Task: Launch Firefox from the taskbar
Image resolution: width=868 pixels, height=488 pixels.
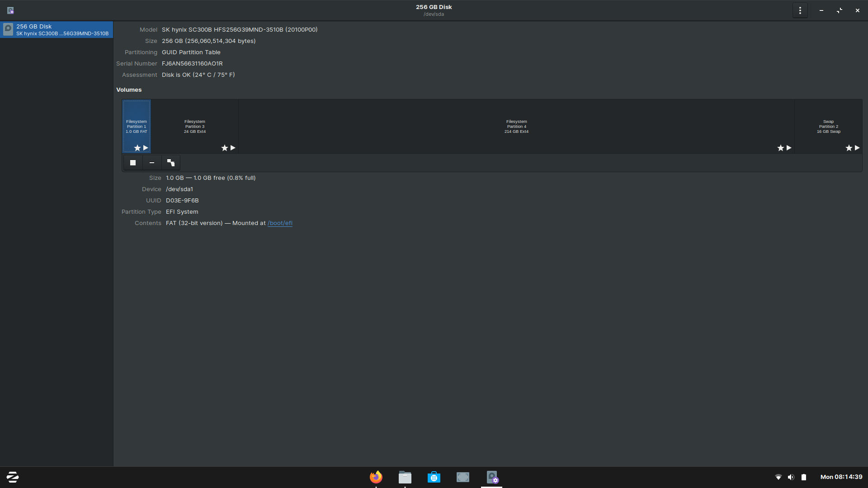Action: pos(376,477)
